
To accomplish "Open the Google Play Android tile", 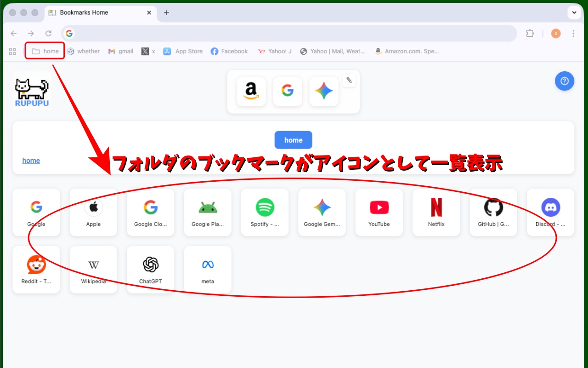I will [208, 213].
